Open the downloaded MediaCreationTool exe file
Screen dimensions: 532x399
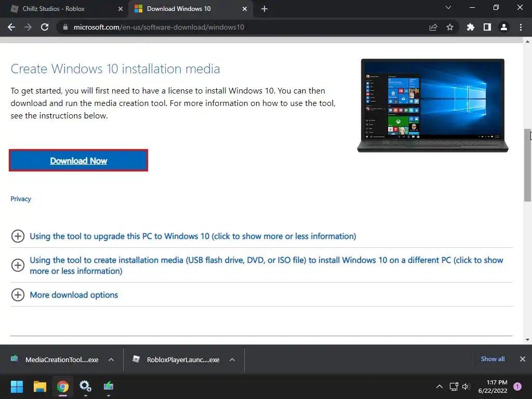click(55, 360)
